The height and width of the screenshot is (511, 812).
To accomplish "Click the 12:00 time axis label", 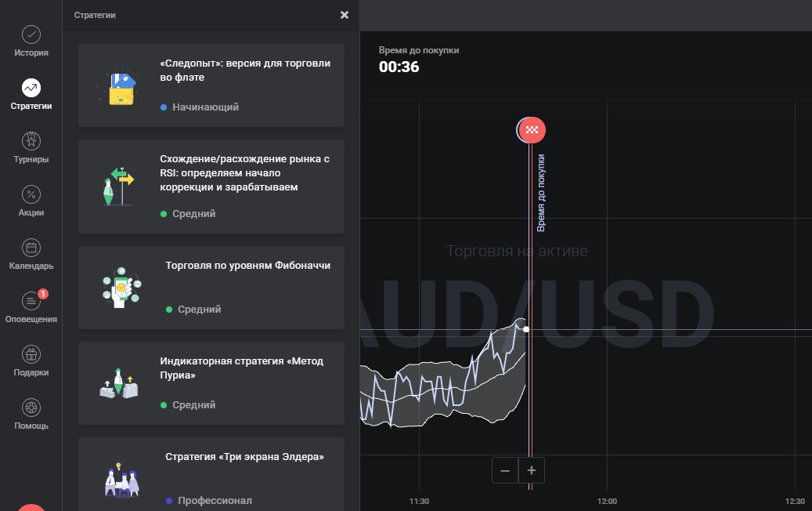I will click(607, 501).
